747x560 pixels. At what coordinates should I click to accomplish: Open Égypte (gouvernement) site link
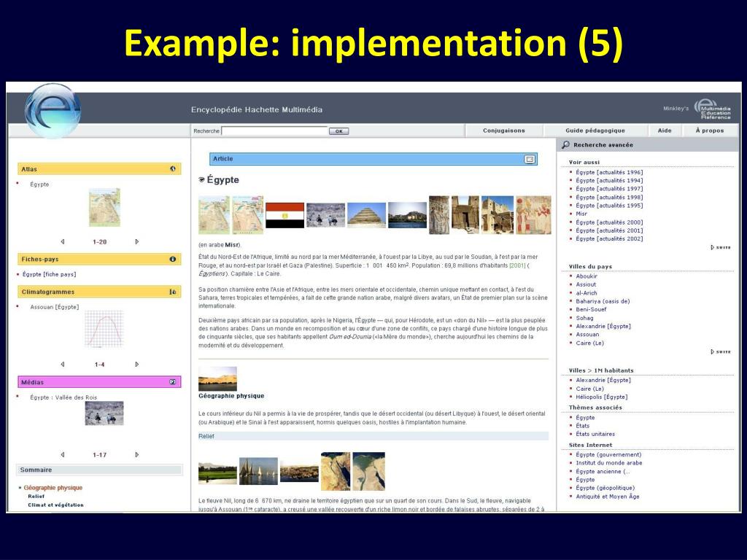608,455
